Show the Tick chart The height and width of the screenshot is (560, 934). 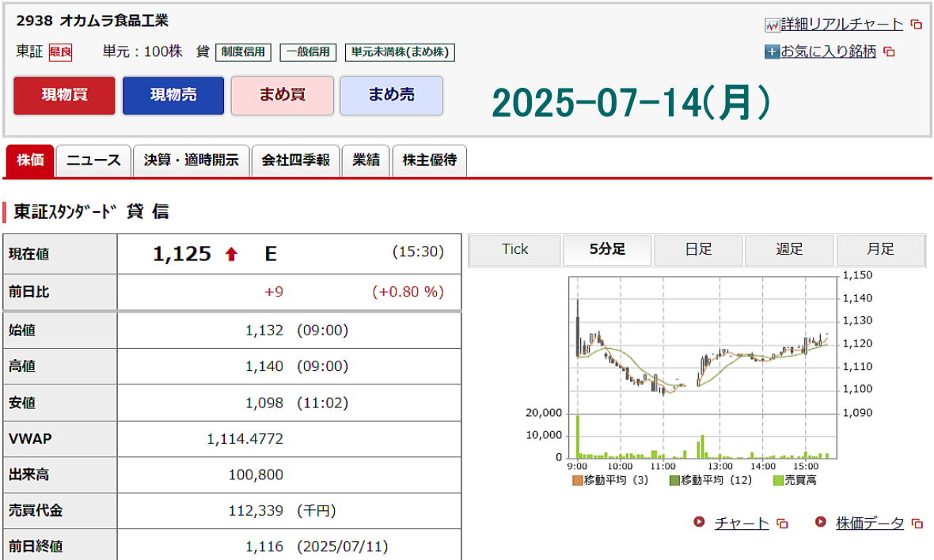514,250
